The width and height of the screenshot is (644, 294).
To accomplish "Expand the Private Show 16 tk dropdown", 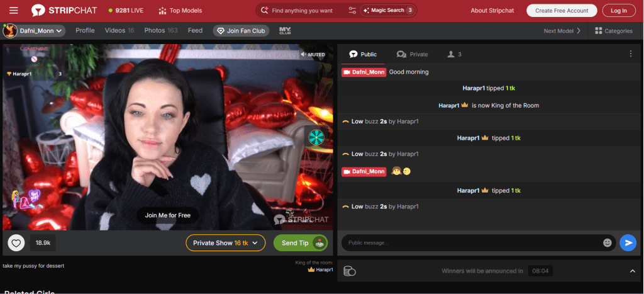I will pos(226,243).
